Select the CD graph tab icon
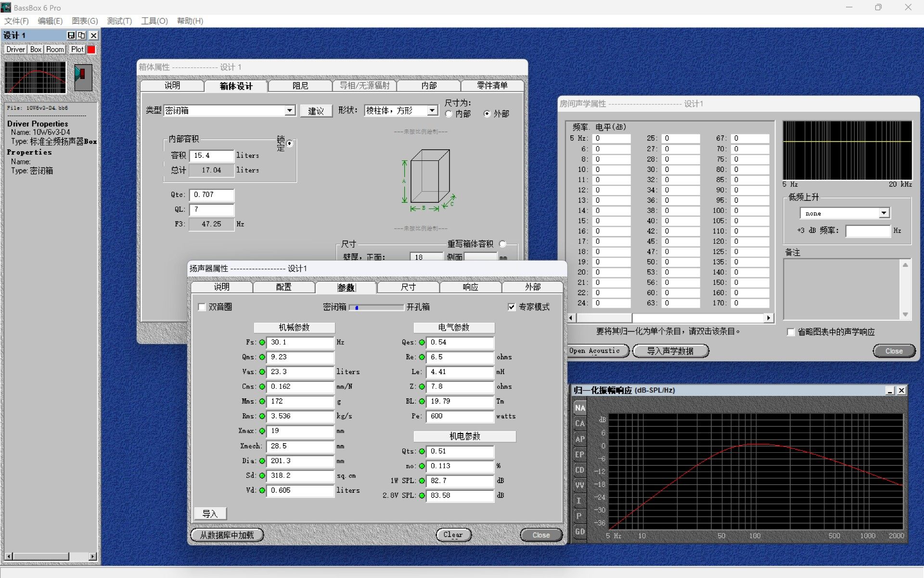Screen dimensions: 924x578 pos(580,470)
